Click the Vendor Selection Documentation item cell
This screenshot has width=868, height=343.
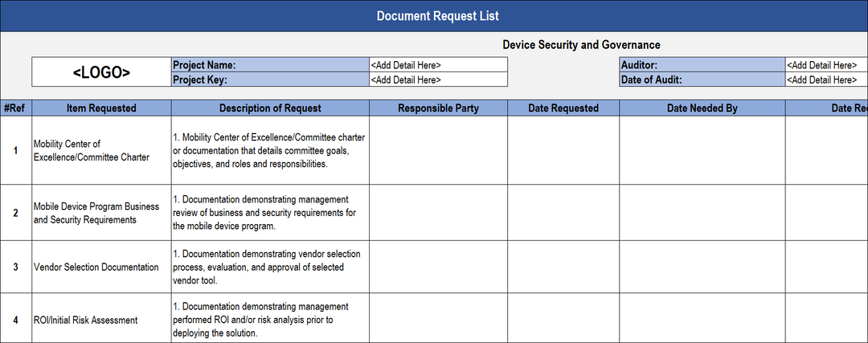pos(101,267)
